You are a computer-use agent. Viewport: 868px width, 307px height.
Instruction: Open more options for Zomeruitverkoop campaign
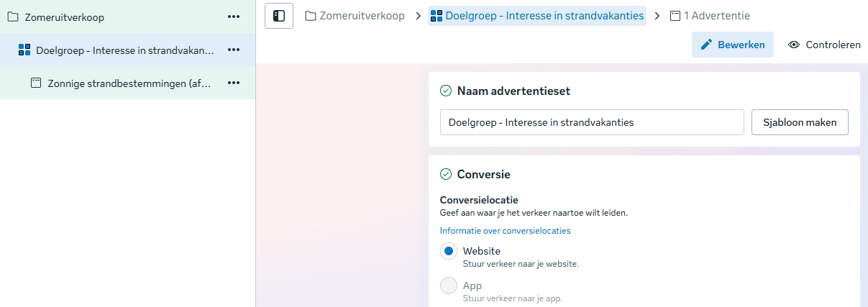click(234, 17)
